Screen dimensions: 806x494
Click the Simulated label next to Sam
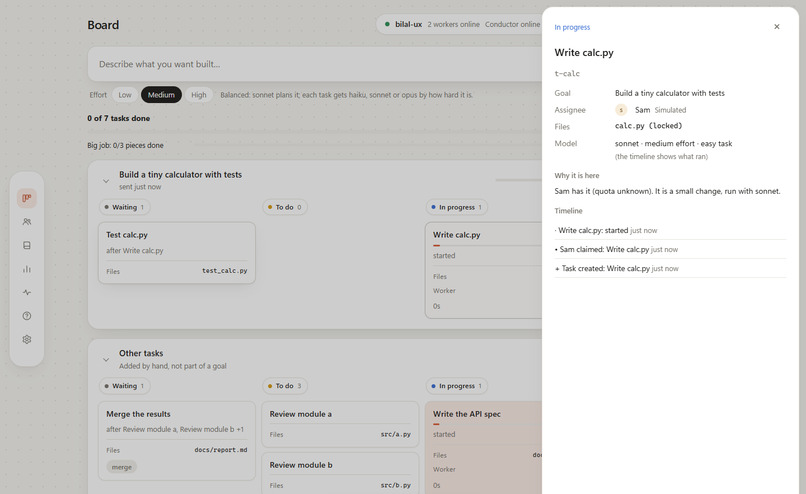pos(670,110)
